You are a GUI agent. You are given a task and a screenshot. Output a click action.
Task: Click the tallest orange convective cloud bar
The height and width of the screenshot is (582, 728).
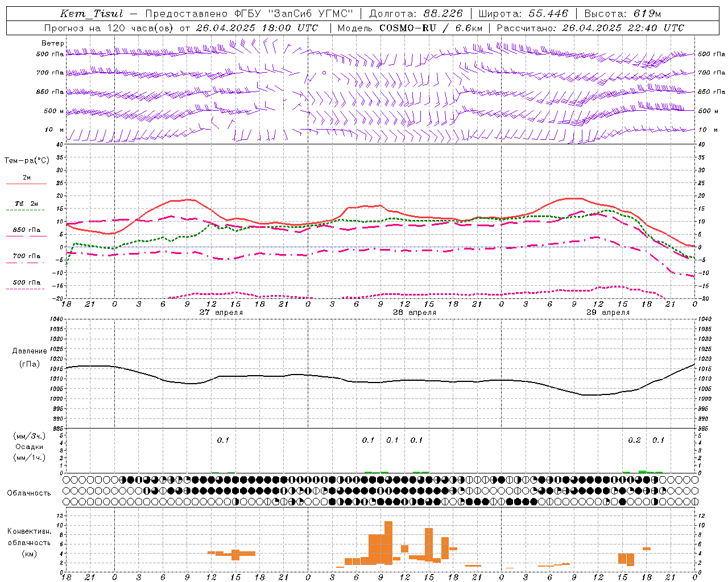point(388,543)
